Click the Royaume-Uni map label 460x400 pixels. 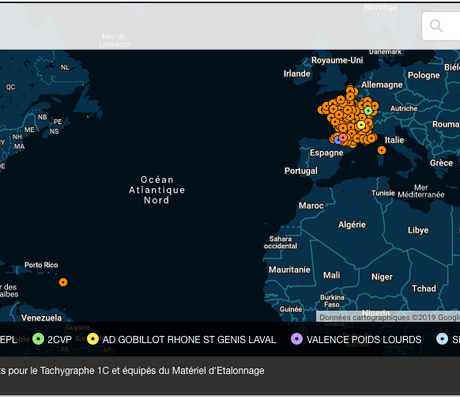click(x=337, y=60)
